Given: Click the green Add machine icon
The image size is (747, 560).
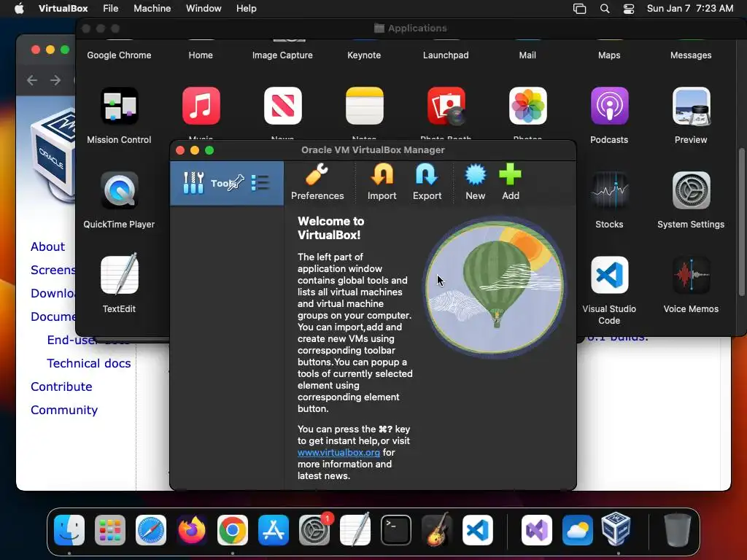Looking at the screenshot, I should point(510,182).
